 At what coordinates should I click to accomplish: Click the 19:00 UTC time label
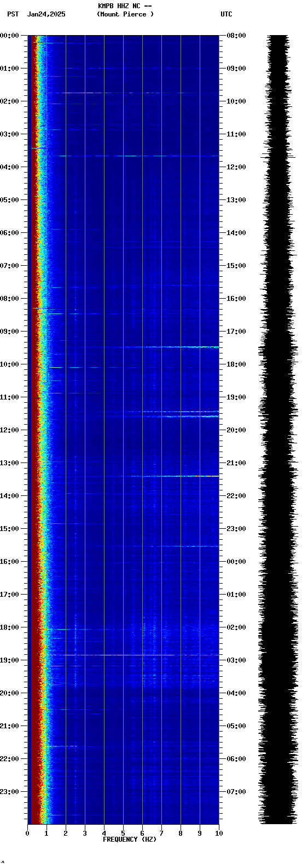[x=236, y=397]
